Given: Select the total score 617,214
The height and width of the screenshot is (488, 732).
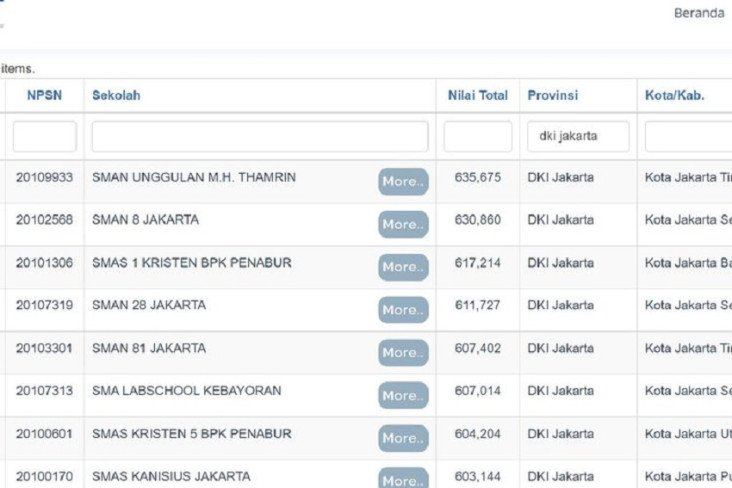Looking at the screenshot, I should click(x=478, y=263).
